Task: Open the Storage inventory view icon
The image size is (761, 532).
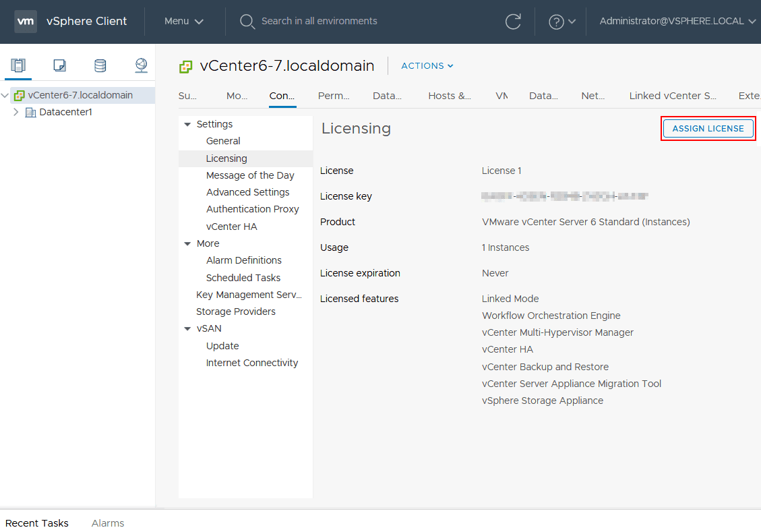Action: pyautogui.click(x=100, y=65)
